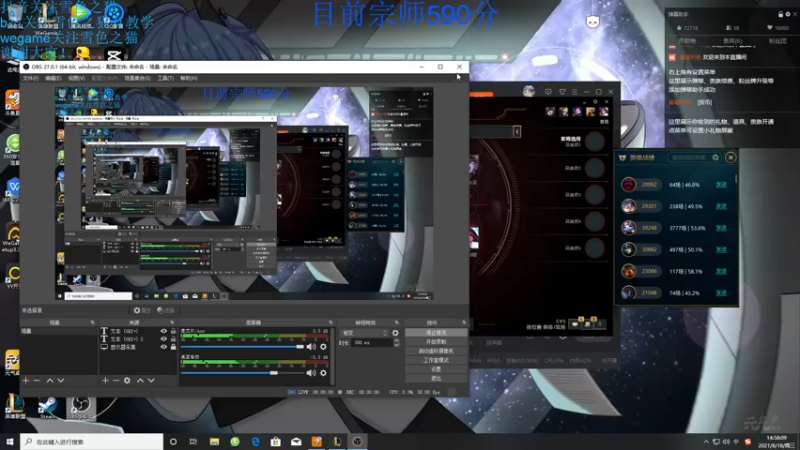Mute the 桌面音频 speaker icon
The width and height of the screenshot is (800, 450).
point(311,373)
